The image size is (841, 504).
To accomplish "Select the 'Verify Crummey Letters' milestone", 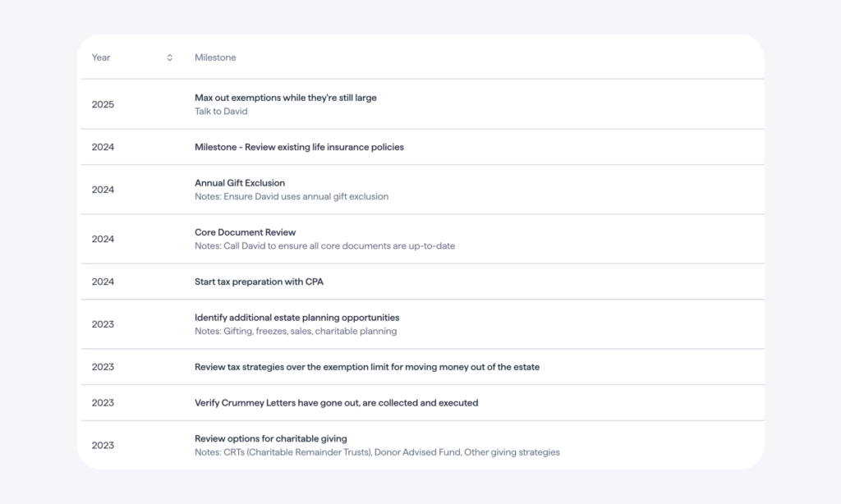I will (x=336, y=403).
